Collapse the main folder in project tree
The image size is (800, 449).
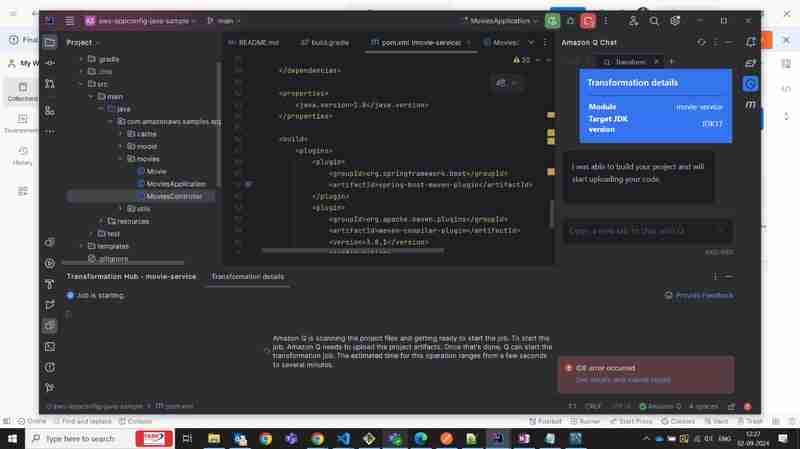click(91, 96)
